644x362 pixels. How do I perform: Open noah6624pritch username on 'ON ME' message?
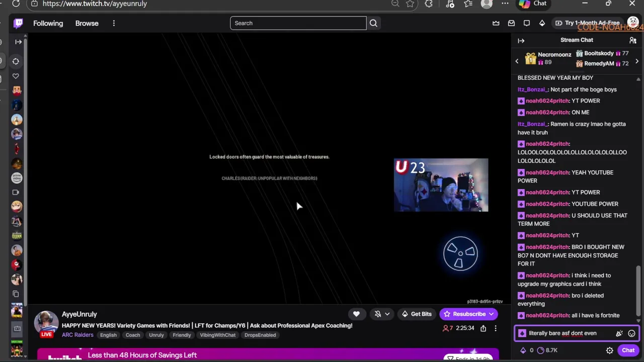(x=547, y=113)
